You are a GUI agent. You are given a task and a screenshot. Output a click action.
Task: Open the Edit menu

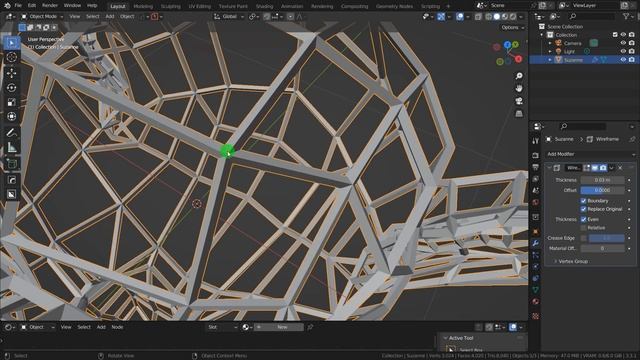click(x=31, y=6)
